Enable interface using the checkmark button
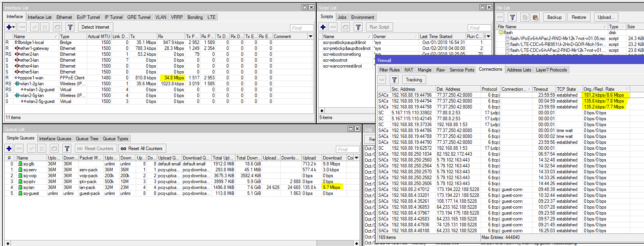This screenshot has height=246, width=644. [35, 27]
